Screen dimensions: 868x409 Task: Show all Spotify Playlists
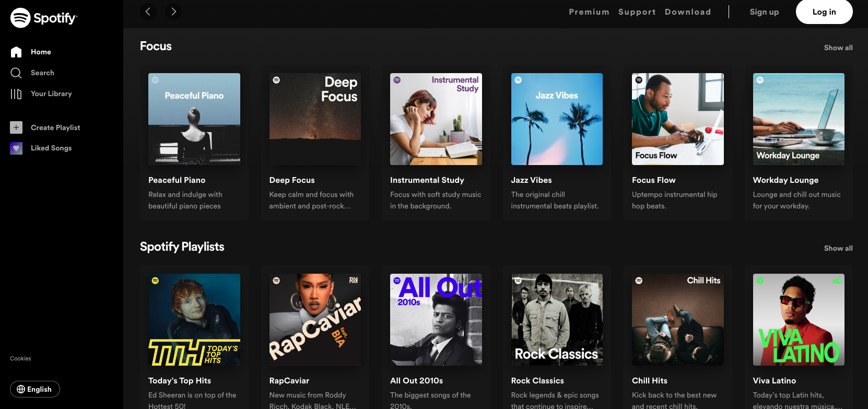coord(838,248)
